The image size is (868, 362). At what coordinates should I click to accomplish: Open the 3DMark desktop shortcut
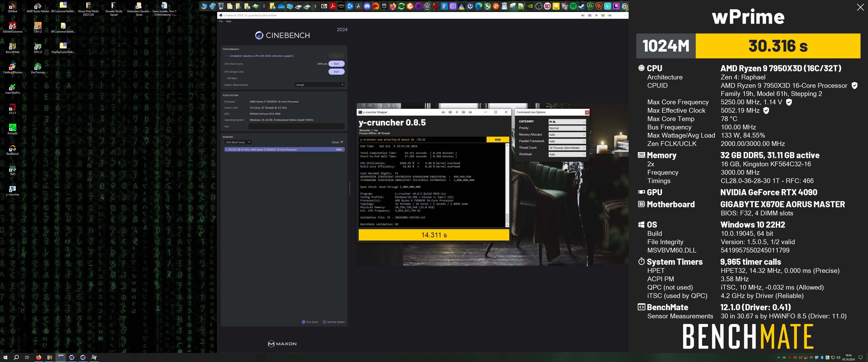point(12,7)
